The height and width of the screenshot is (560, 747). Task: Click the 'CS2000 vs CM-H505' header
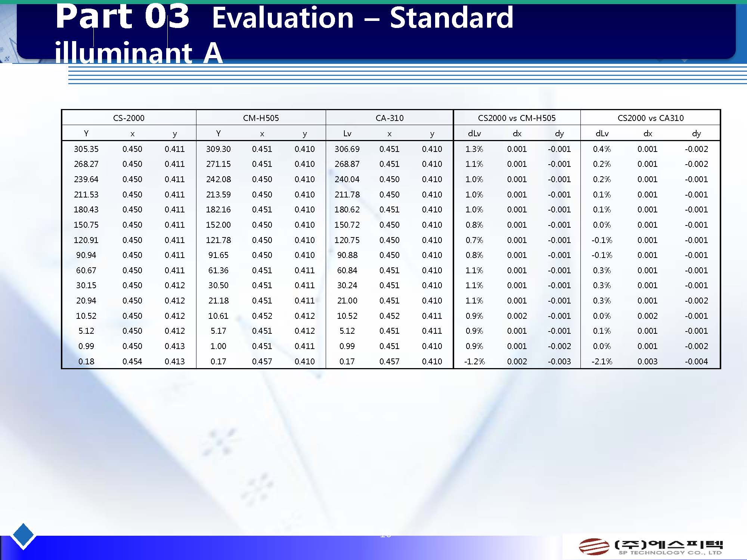[x=517, y=118]
